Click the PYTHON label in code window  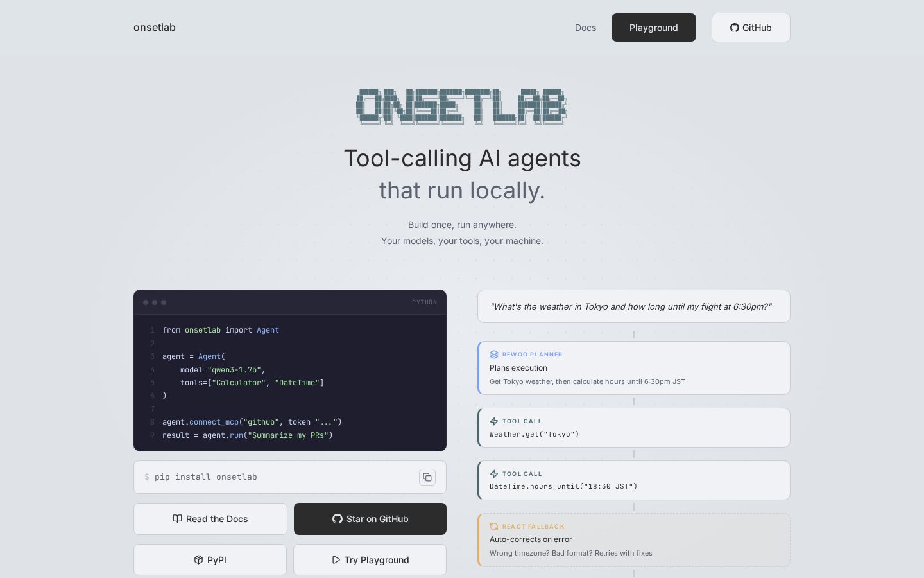tap(424, 302)
